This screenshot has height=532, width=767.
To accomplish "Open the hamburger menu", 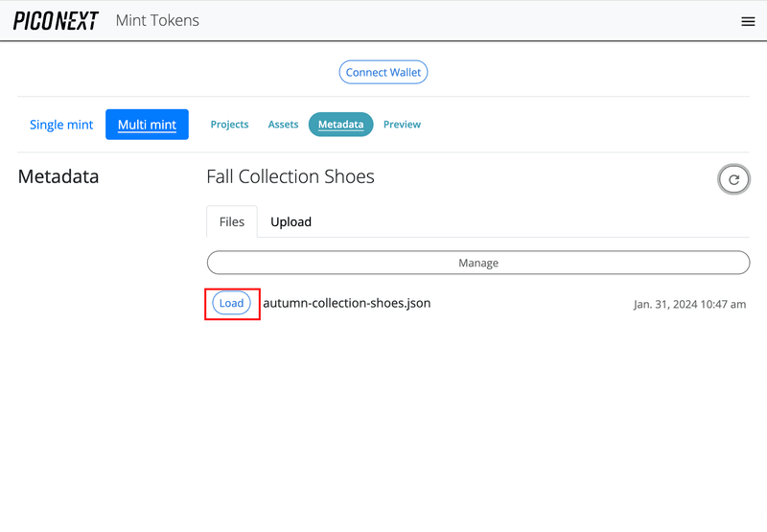I will click(748, 21).
